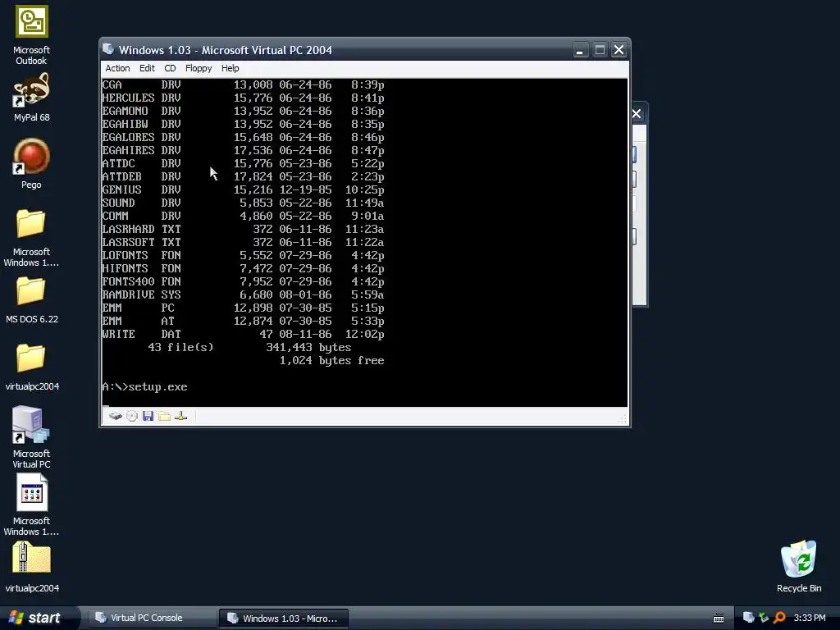Viewport: 840px width, 630px height.
Task: Close the background window behind Virtual PC
Action: click(x=637, y=113)
